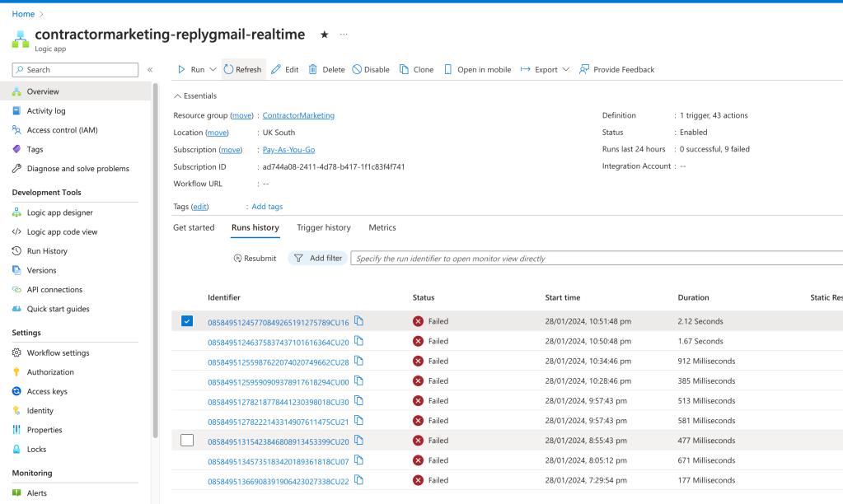
Task: Focus the sidebar Search box
Action: coord(75,70)
